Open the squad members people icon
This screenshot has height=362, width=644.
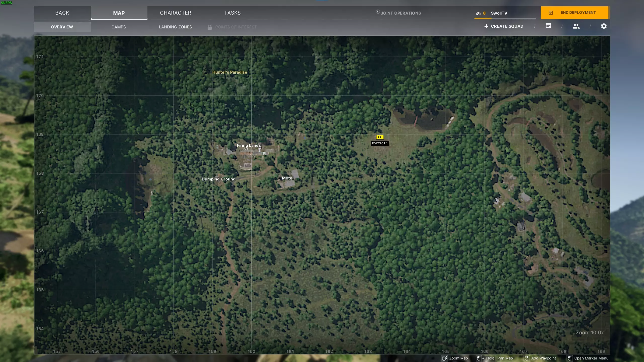576,26
